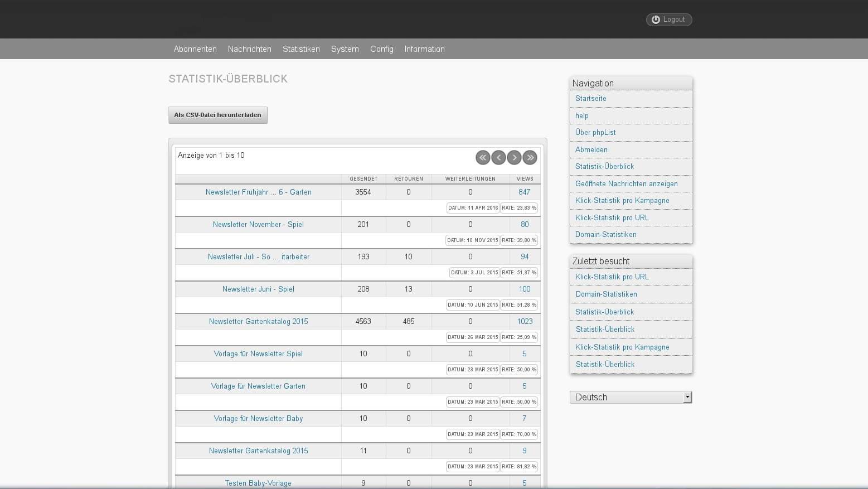This screenshot has height=489, width=868.
Task: Open the Statistiken menu
Action: tap(301, 49)
